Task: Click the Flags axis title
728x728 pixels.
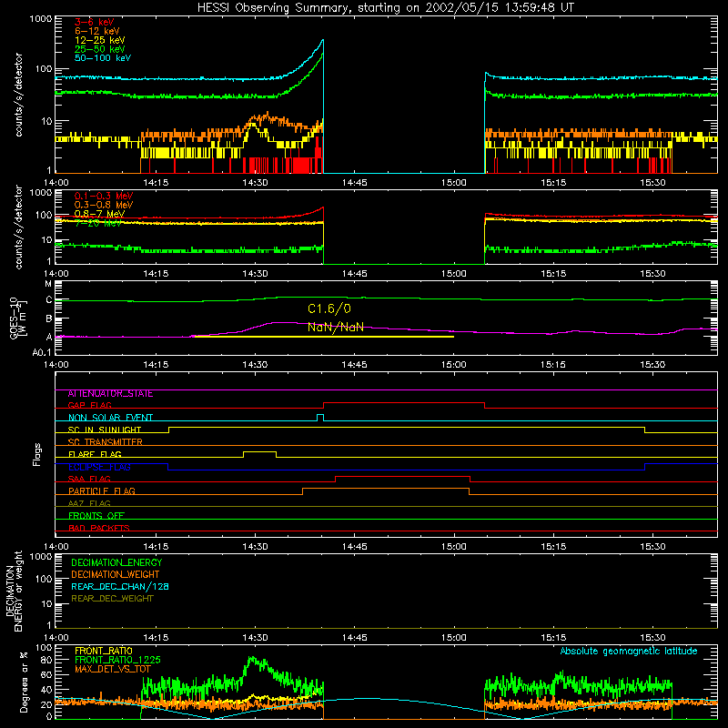Action: coord(36,454)
